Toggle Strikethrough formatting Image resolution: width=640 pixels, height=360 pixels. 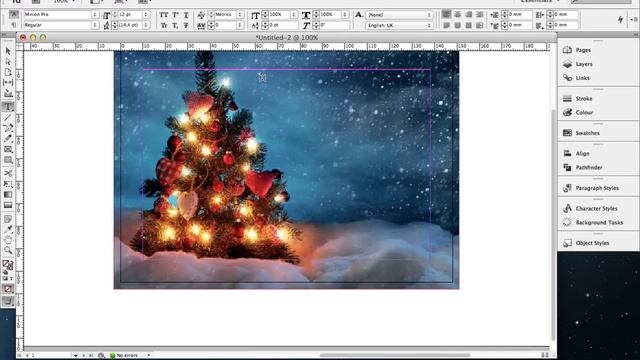(x=186, y=25)
